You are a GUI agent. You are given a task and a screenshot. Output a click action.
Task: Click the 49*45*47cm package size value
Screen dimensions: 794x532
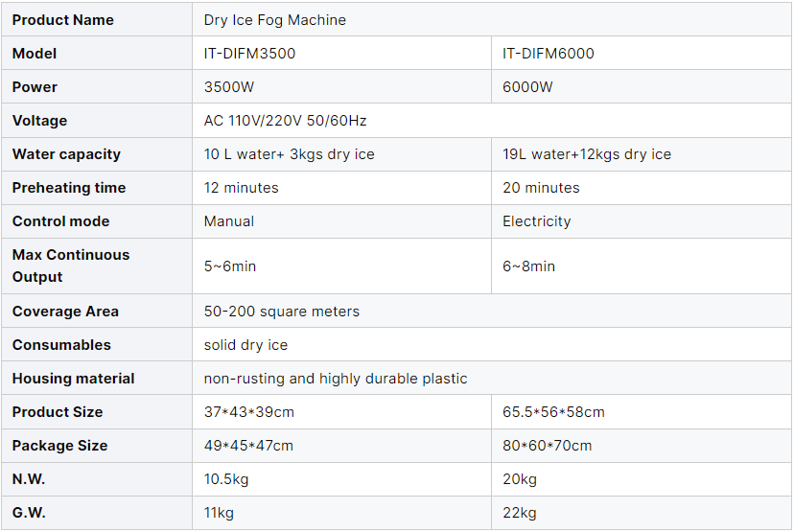pos(248,446)
